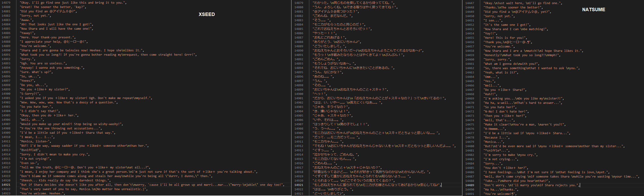Select the "I appreciate your help" line

click(54, 42)
